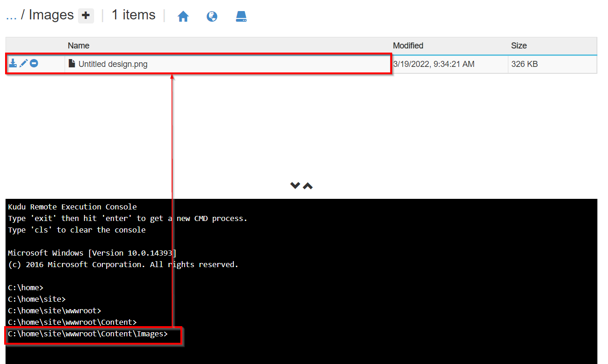Click the 'Type cls to clear the console' line
The image size is (608, 364).
tap(77, 230)
